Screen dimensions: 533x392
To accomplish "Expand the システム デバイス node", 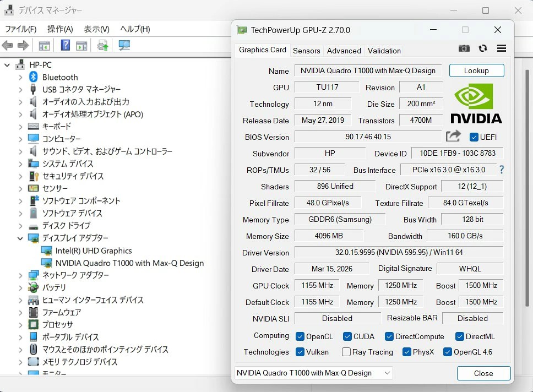I will click(20, 164).
